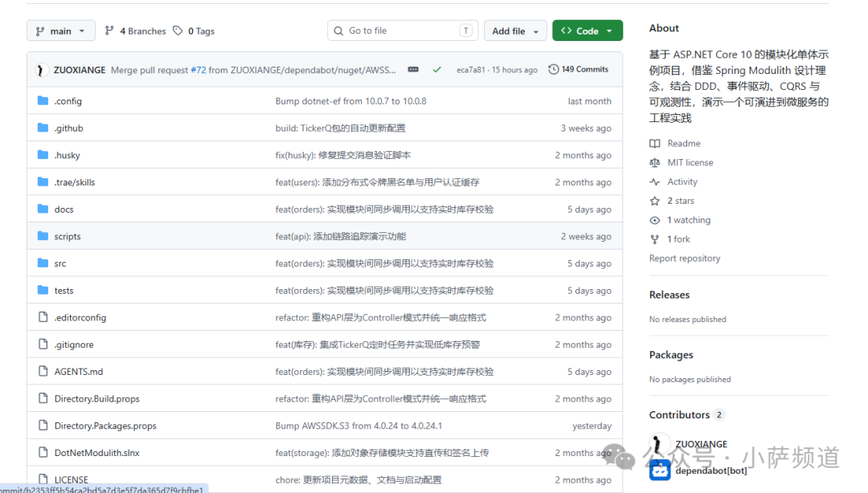This screenshot has width=868, height=493.
Task: Click the src folder icon
Action: coord(43,263)
